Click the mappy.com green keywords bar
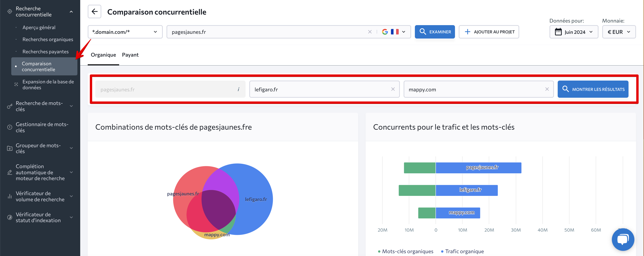 (x=427, y=213)
